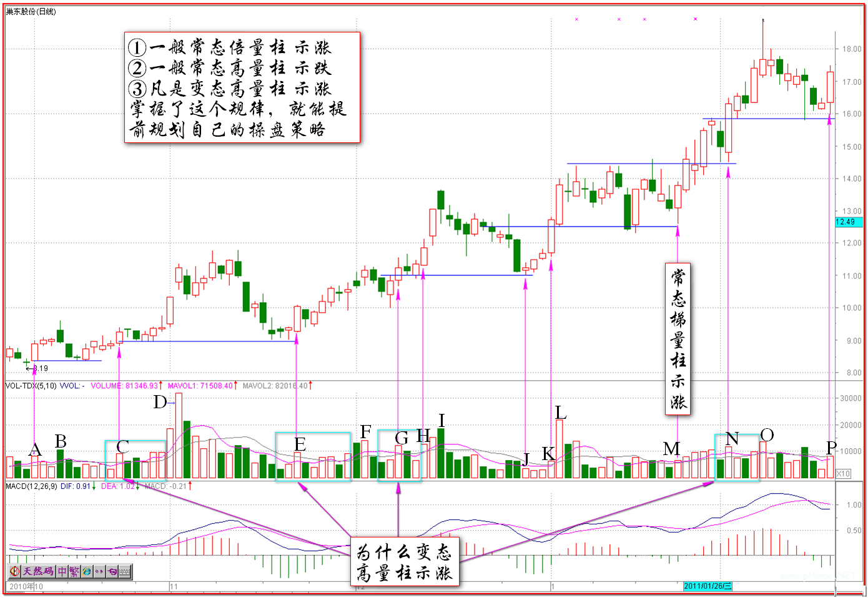868x598 pixels.
Task: Click the 15.00 price axis label
Action: [852, 147]
